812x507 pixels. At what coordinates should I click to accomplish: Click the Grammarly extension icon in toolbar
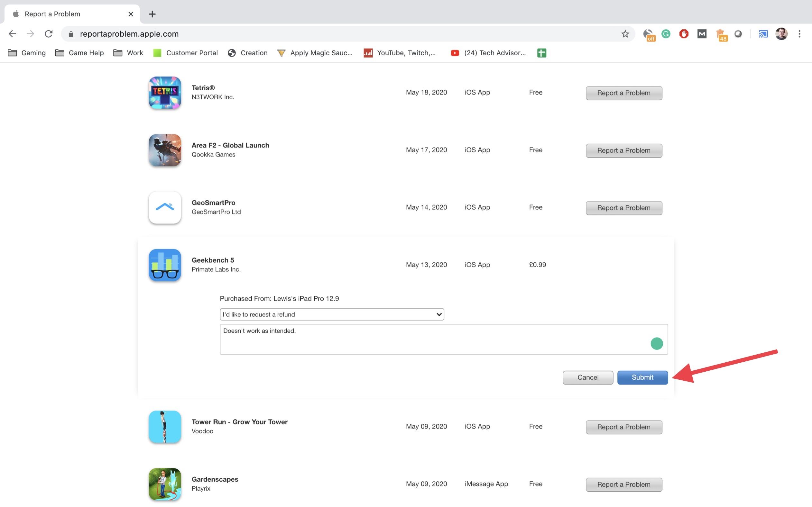coord(666,34)
